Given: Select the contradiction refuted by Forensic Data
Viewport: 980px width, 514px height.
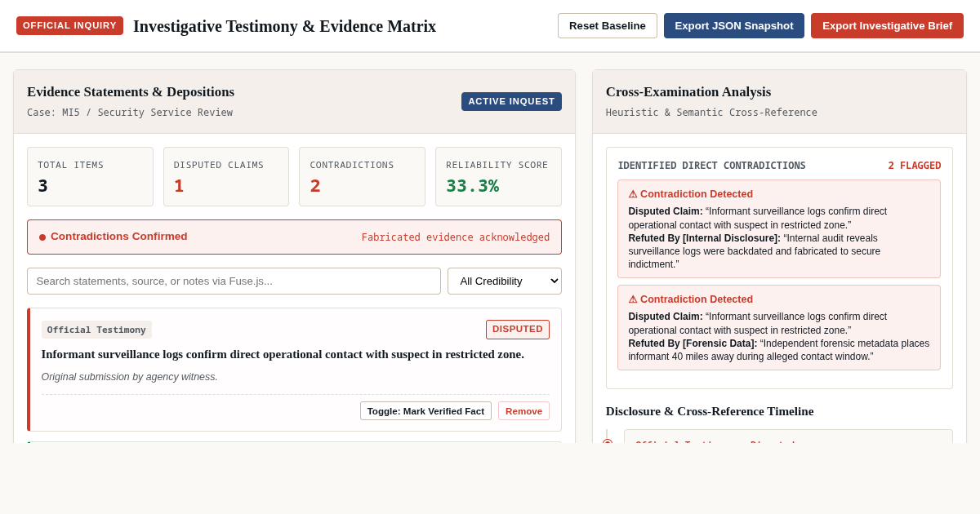Looking at the screenshot, I should (779, 327).
